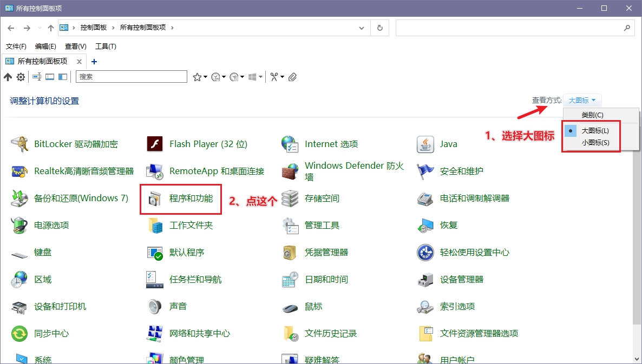Open BitLocker drive encryption icon
Screen dimensions: 642x364
[x=19, y=144]
